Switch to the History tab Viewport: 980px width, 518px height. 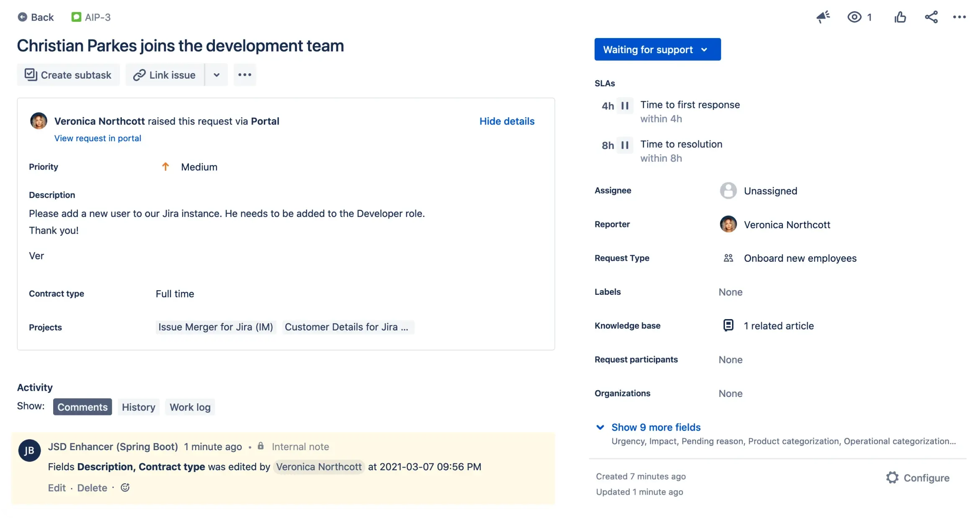click(x=138, y=407)
